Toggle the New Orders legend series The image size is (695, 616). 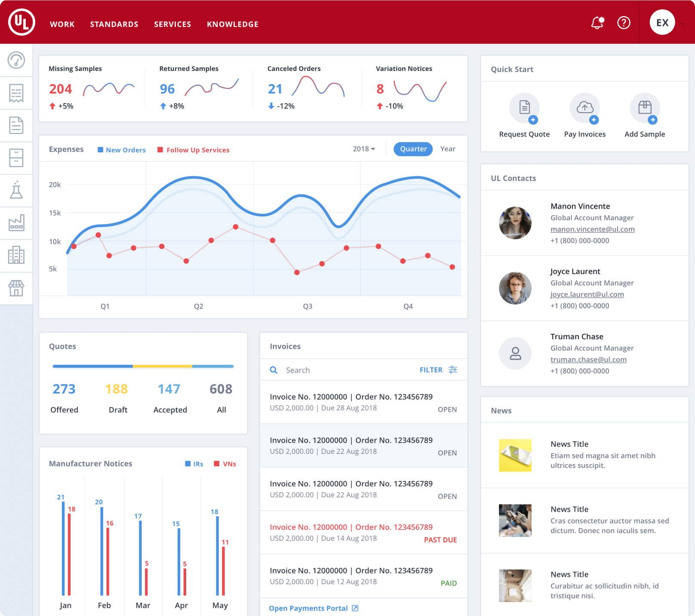[x=122, y=150]
